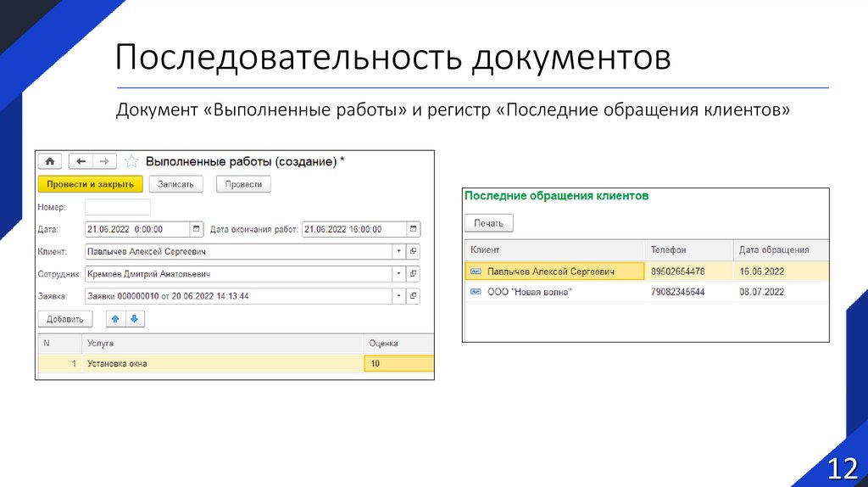This screenshot has width=868, height=487.
Task: Go to the Home page icon
Action: tap(50, 161)
